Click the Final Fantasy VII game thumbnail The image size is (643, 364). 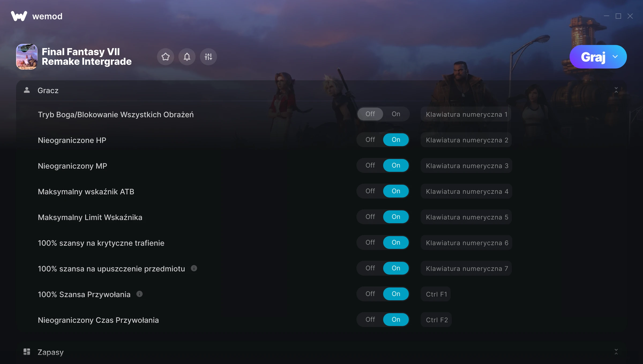pos(27,57)
